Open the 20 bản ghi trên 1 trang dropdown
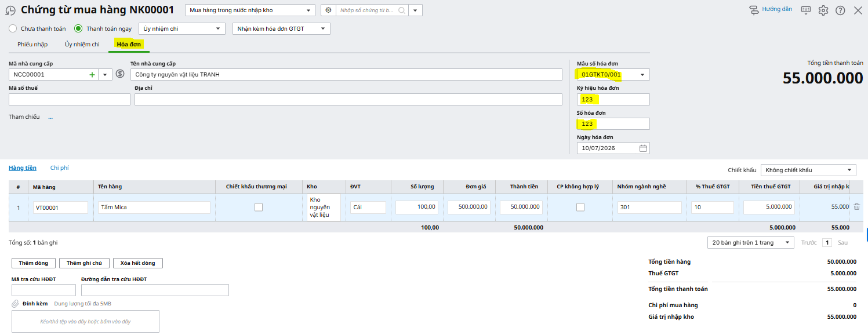Image resolution: width=868 pixels, height=335 pixels. click(750, 242)
